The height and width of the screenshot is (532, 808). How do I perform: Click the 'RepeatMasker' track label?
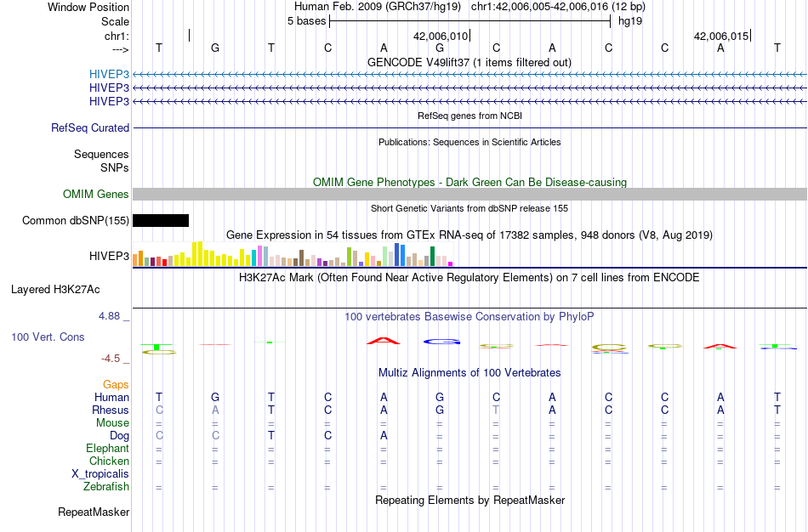(x=94, y=512)
